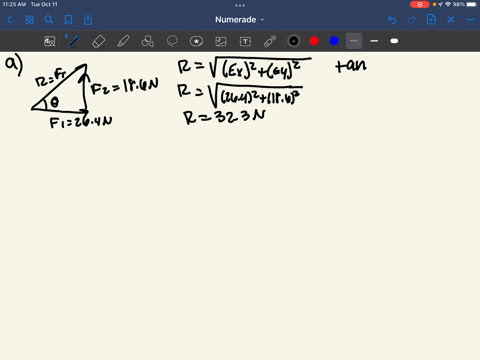This screenshot has width=480, height=360.
Task: Select the thinnest stroke width
Action: 354,41
